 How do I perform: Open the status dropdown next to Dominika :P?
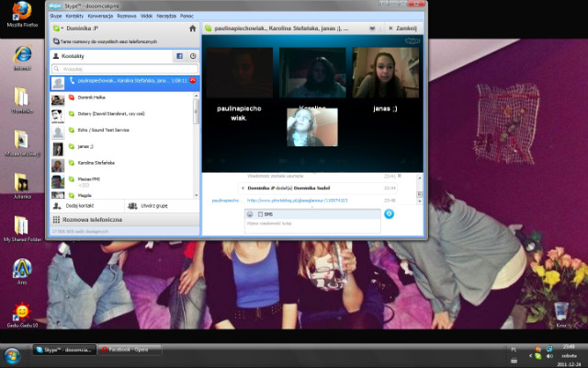58,29
